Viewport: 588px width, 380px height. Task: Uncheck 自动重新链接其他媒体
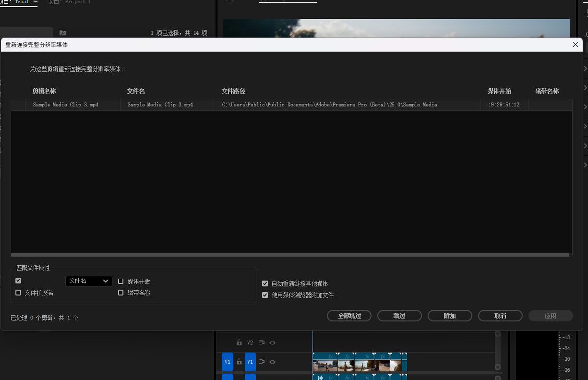click(x=265, y=283)
